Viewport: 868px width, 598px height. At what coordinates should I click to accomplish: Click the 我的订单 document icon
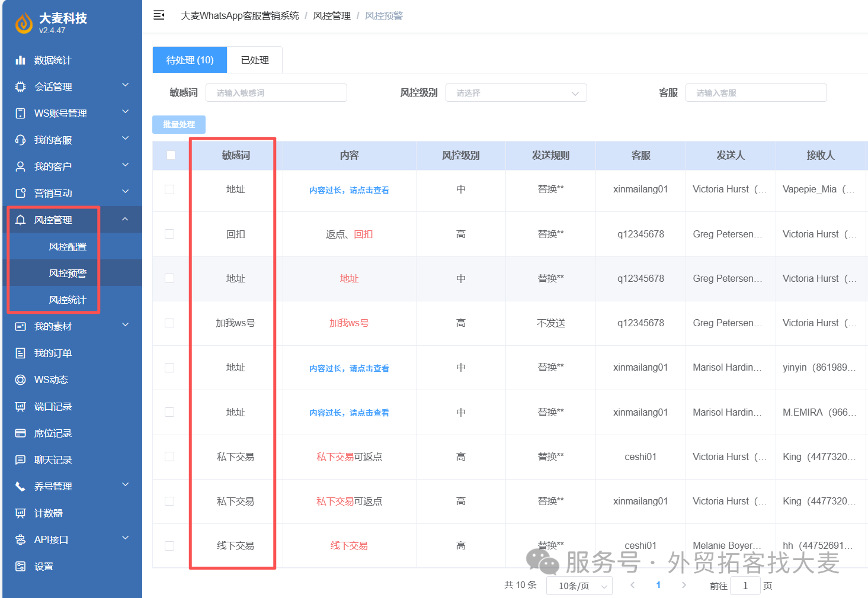[20, 353]
